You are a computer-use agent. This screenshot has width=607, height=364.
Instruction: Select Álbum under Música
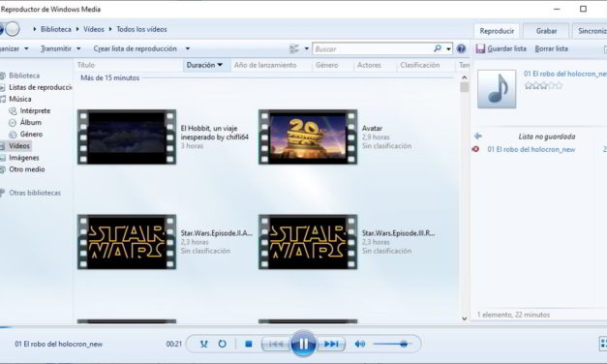click(31, 122)
